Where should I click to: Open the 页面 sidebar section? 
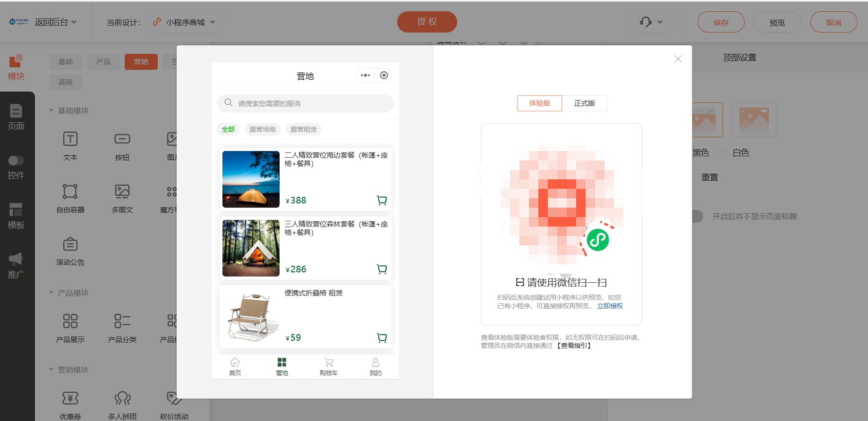(16, 117)
